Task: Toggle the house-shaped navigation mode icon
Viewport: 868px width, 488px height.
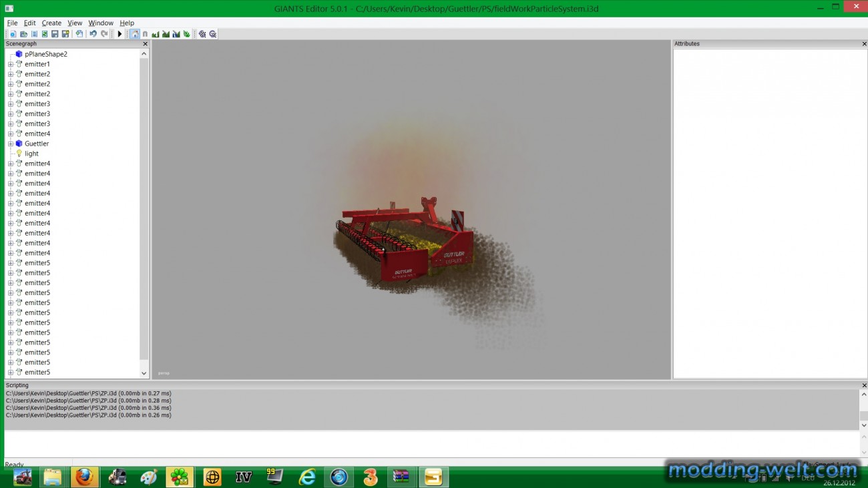Action: 135,34
